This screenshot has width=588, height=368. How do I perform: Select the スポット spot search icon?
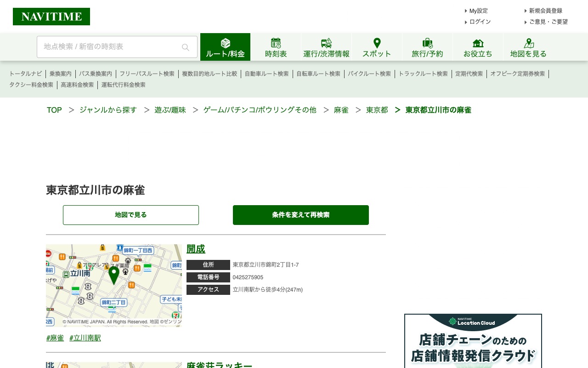click(x=377, y=43)
